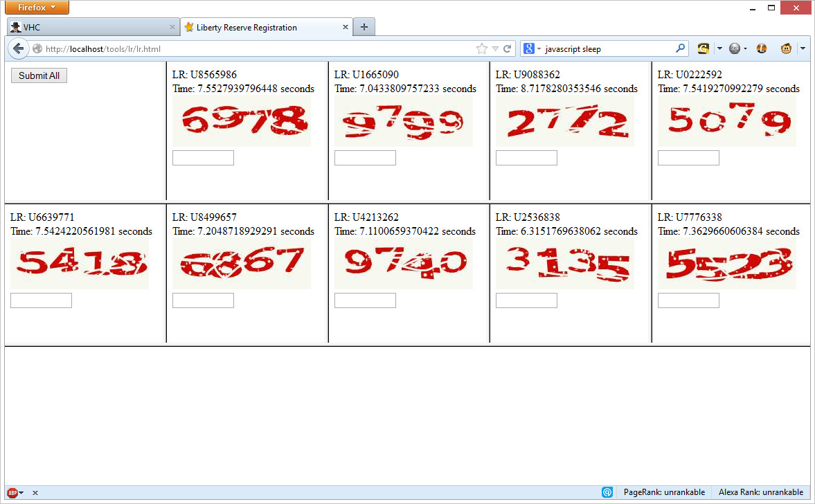Image resolution: width=815 pixels, height=504 pixels.
Task: Close the Liberty Reserve Registration tab
Action: (345, 27)
